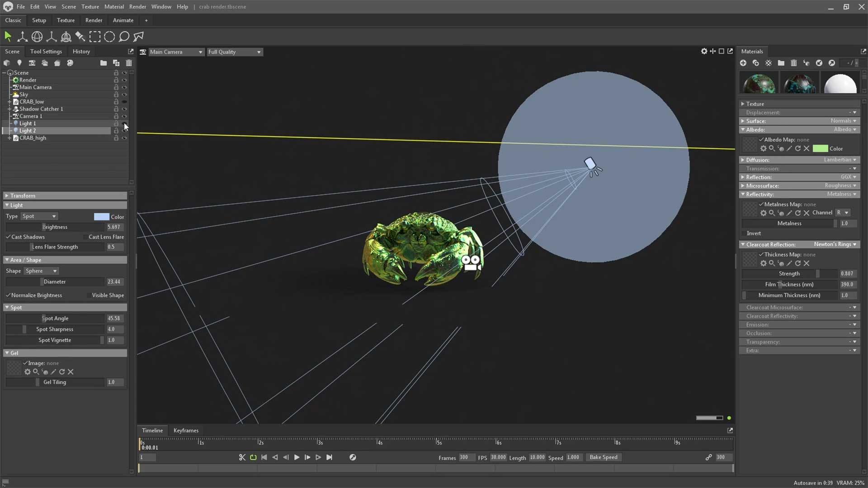The height and width of the screenshot is (488, 868).
Task: Open viewport settings gear icon
Action: (704, 52)
